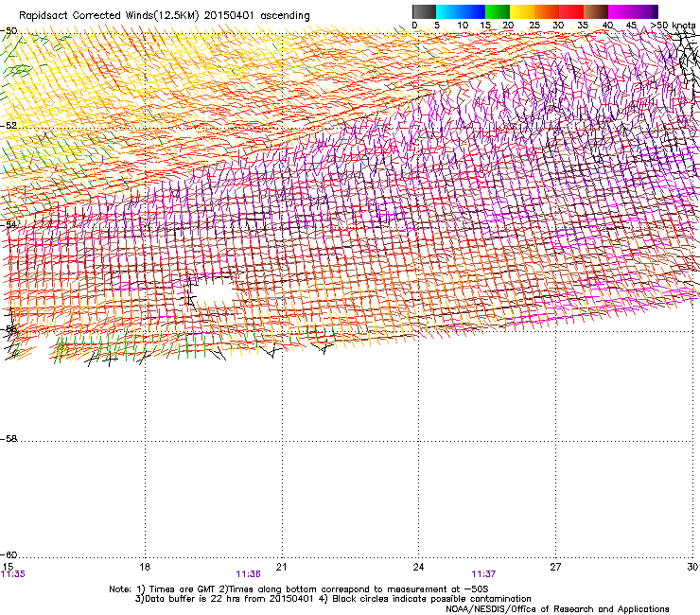Click the gray 0-5 knots color swatch

[424, 11]
